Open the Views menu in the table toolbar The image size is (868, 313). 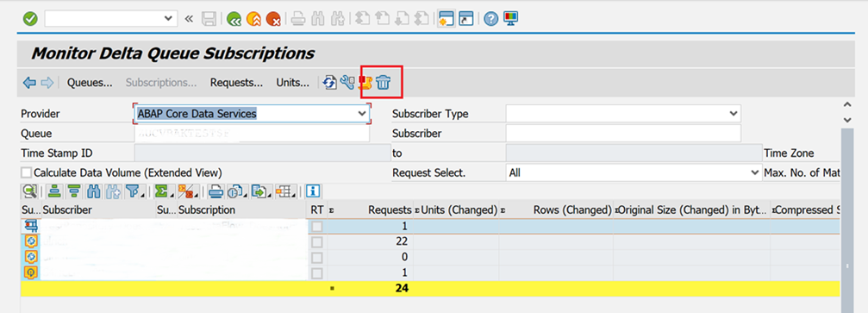click(x=236, y=191)
